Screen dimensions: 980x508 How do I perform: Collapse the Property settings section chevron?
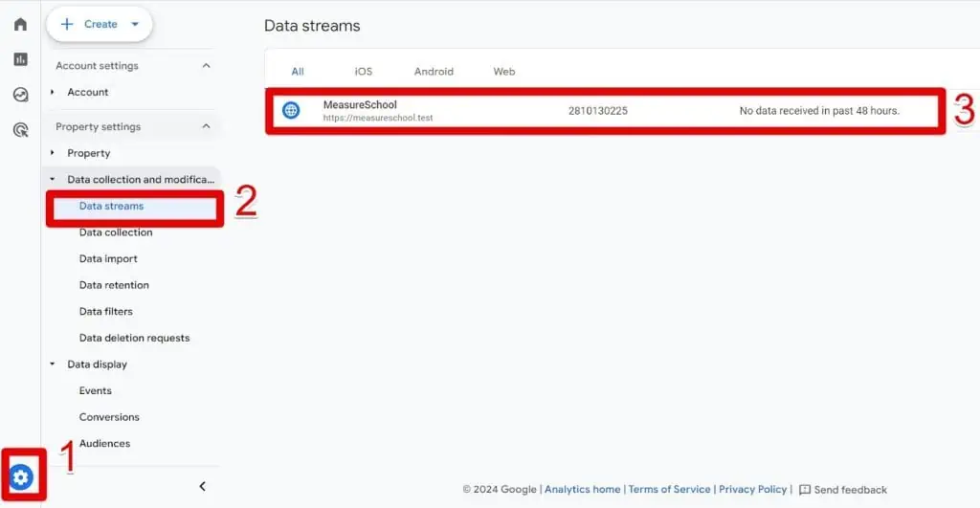pos(207,126)
